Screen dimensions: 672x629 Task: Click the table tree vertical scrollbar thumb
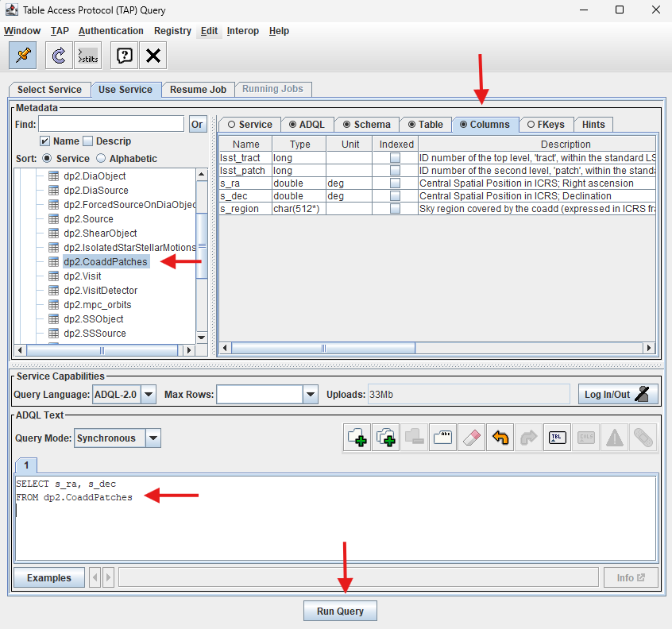tap(202, 246)
